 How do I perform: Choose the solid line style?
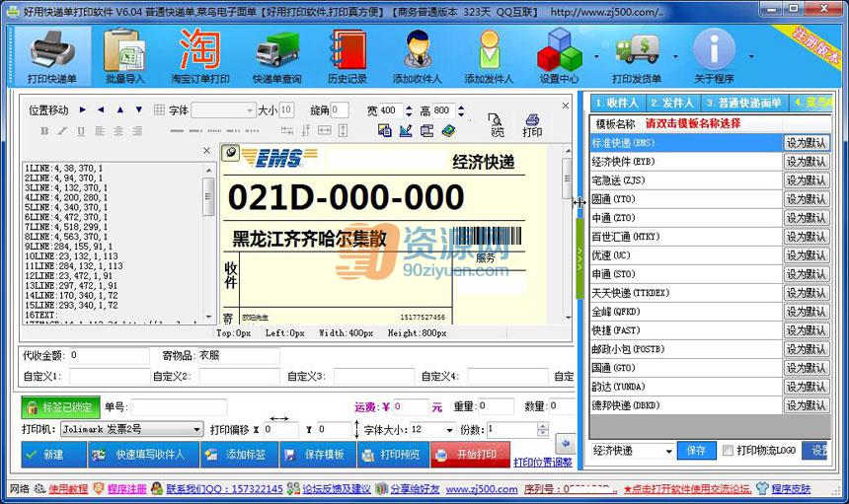coord(177,131)
